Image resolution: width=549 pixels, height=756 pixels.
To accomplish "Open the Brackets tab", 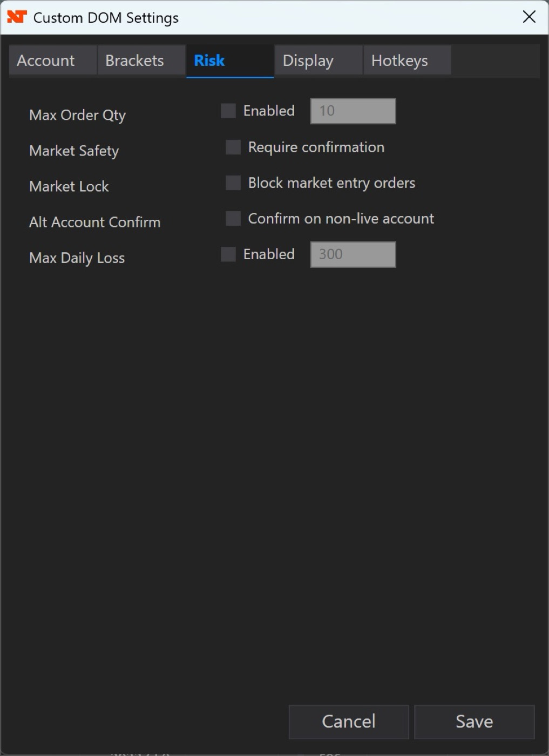I will click(141, 60).
